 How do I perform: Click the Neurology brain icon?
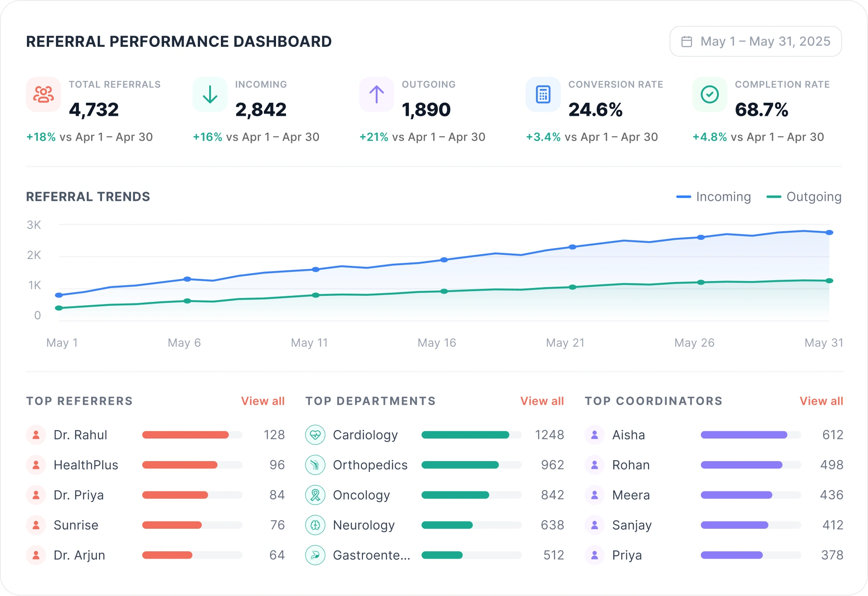[316, 525]
